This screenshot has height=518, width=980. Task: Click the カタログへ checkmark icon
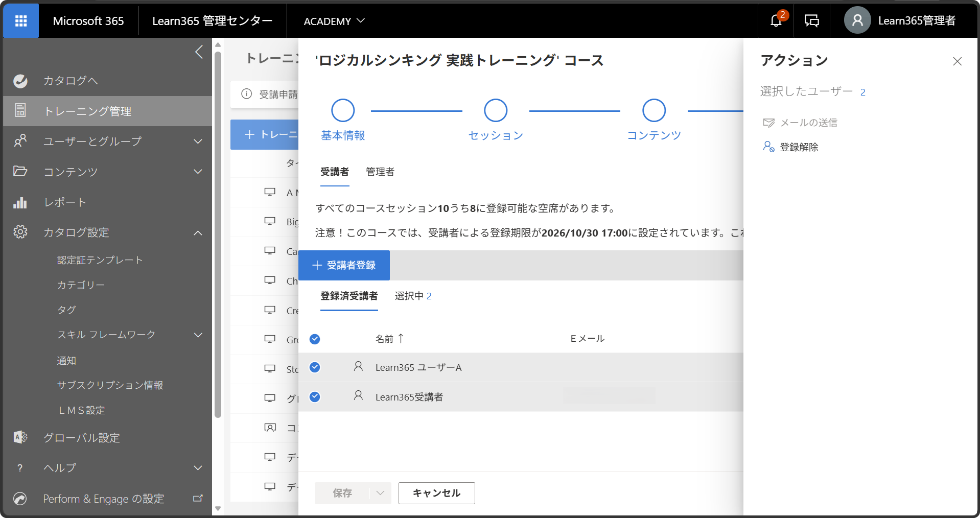pyautogui.click(x=20, y=81)
